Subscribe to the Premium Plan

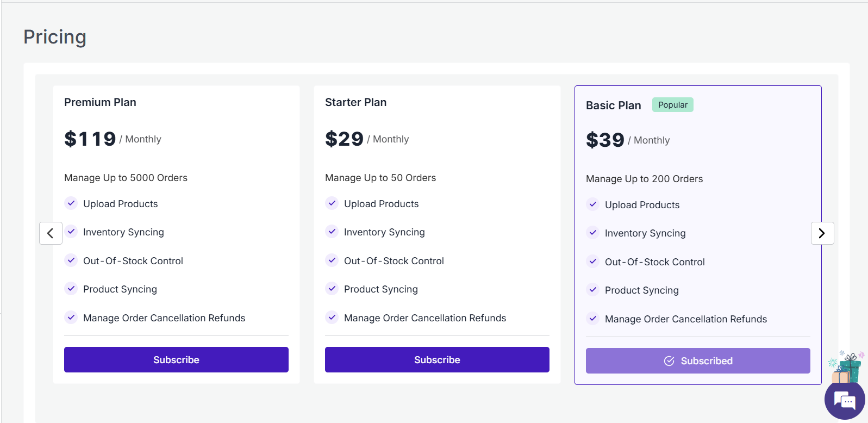tap(176, 360)
